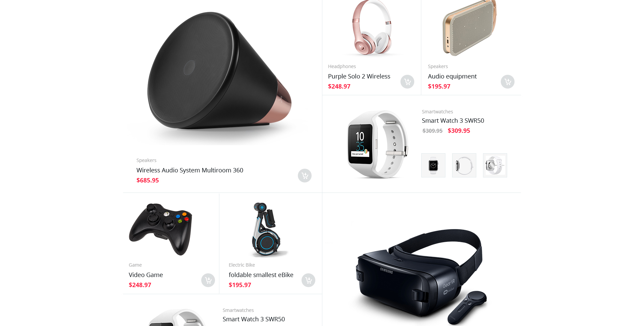
Task: Add foldable smallest eBike to cart
Action: click(308, 280)
